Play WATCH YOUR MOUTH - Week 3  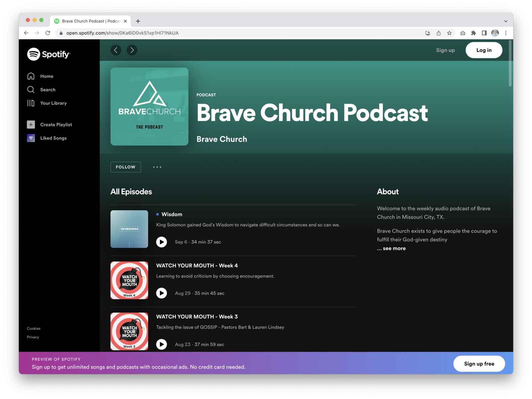(162, 344)
